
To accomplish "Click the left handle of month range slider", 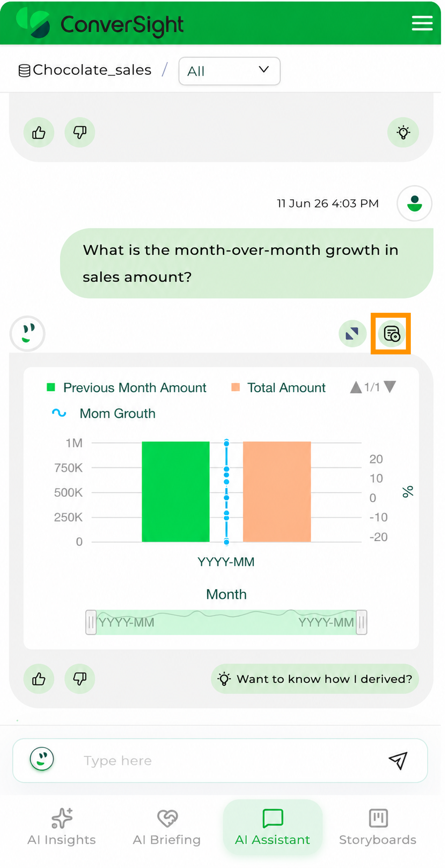I will coord(91,623).
